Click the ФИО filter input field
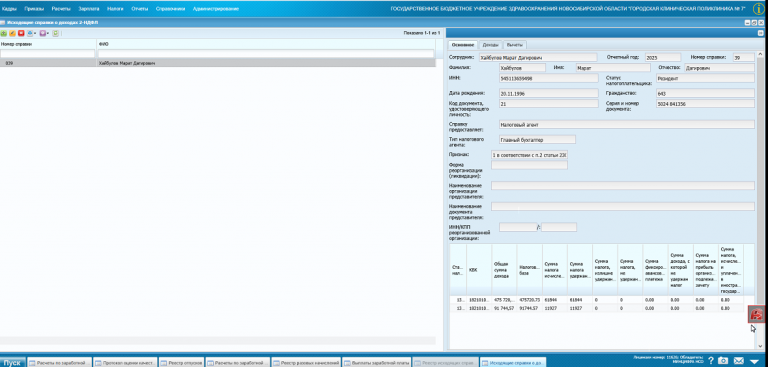 click(x=265, y=53)
